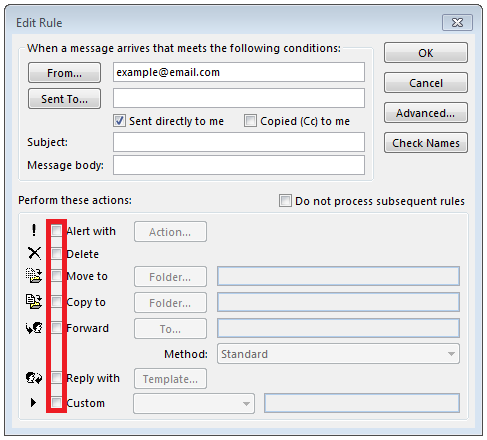
Task: Open Advanced... rule options
Action: tap(426, 113)
